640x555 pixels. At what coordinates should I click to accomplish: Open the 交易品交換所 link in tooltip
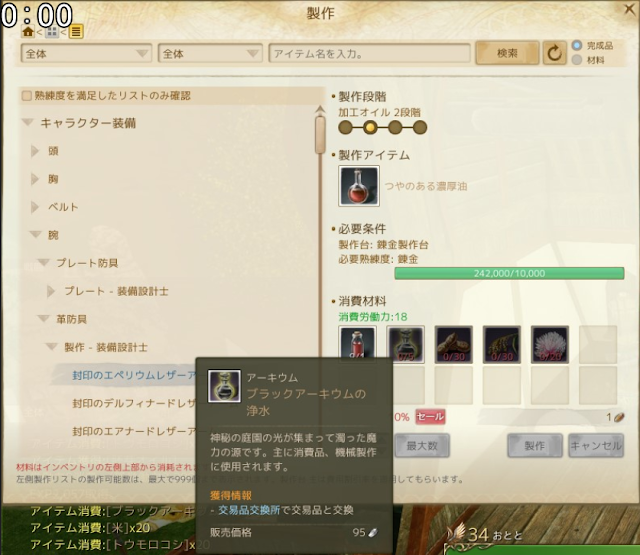coord(249,510)
